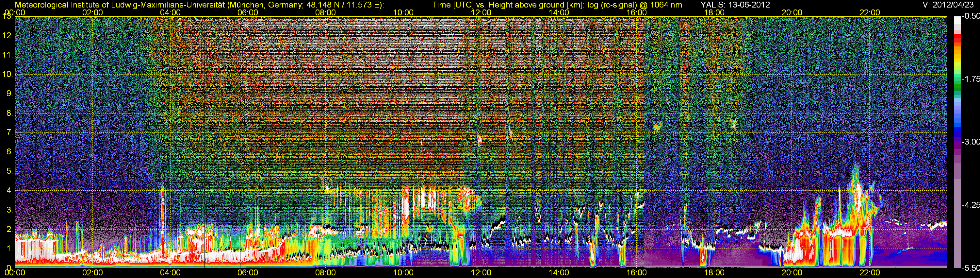Click the '10.' km height axis label
Image resolution: width=980 pixels, height=278 pixels.
(x=8, y=74)
